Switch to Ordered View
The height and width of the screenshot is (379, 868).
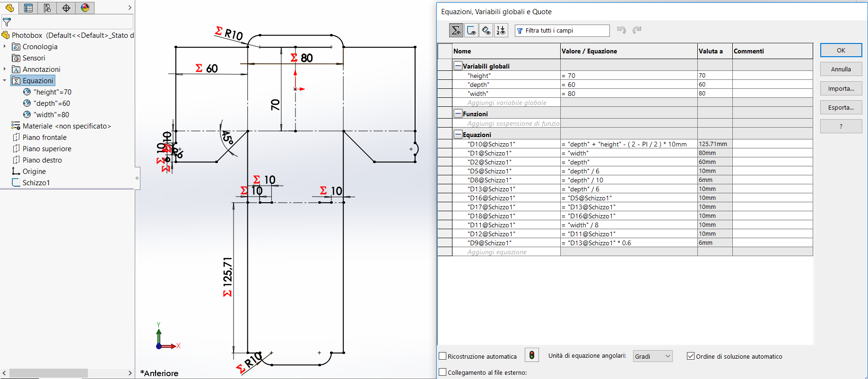pos(501,30)
